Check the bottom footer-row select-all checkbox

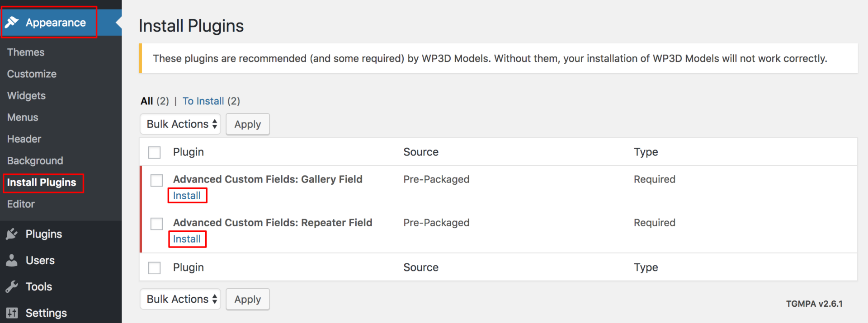click(154, 267)
